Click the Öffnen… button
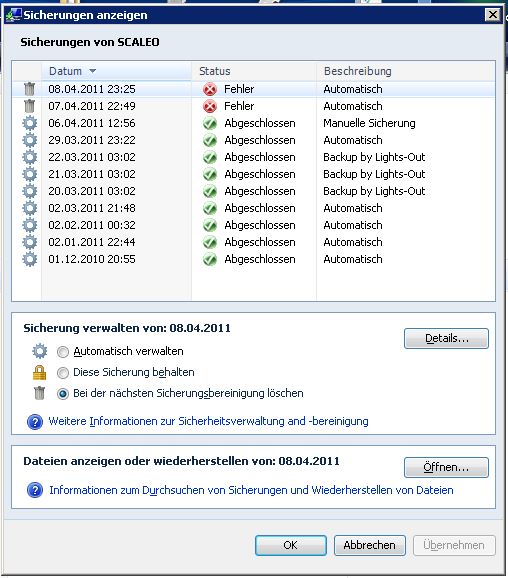 pos(446,467)
